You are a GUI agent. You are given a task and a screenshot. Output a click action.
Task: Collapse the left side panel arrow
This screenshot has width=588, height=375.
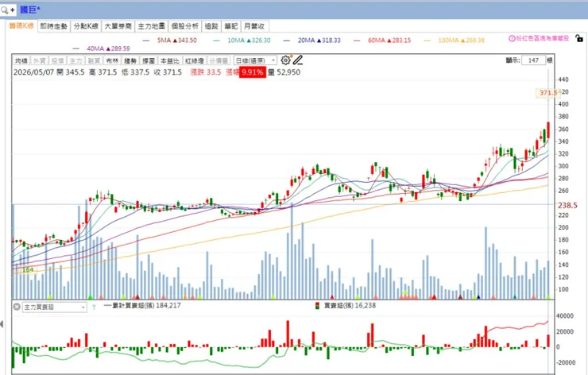pyautogui.click(x=2, y=323)
